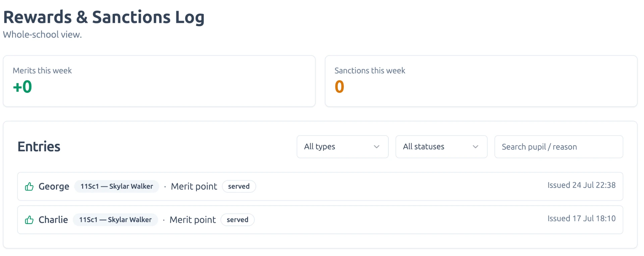Click George's 11Sc1 — Skylar Walker tag

(x=117, y=186)
